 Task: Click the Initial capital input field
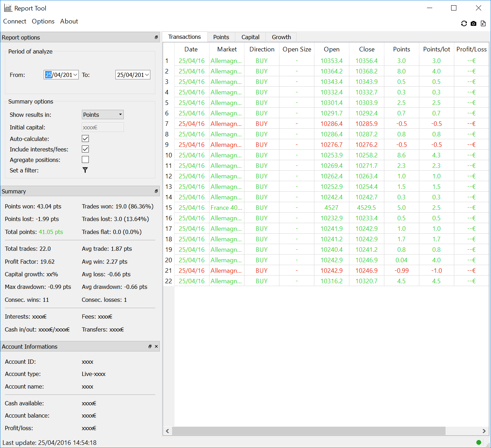102,127
